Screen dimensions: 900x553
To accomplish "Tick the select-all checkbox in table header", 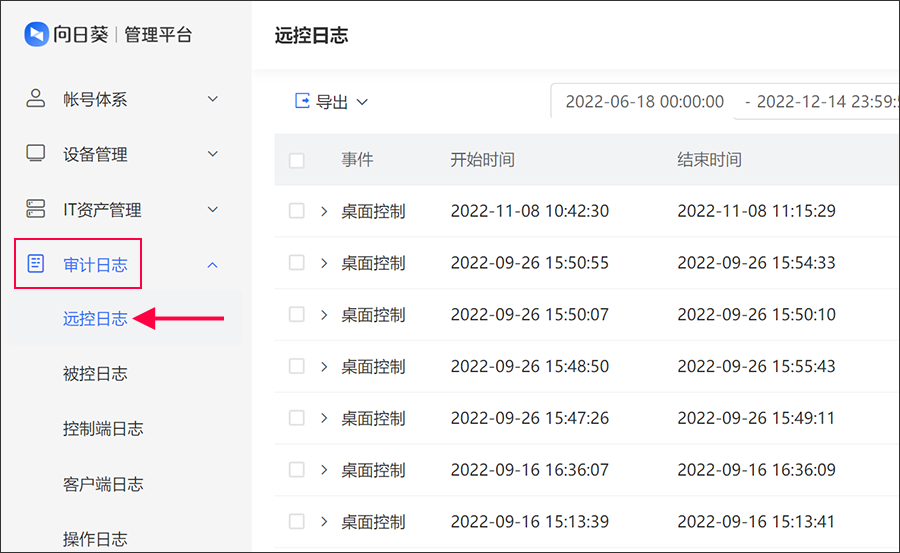I will [x=297, y=160].
